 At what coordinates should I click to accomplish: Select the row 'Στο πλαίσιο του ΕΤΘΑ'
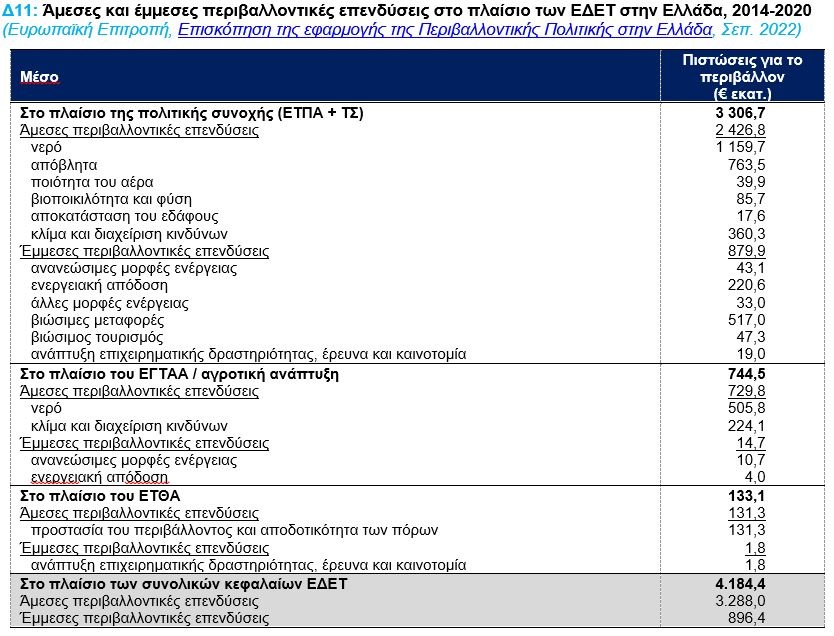(417, 496)
